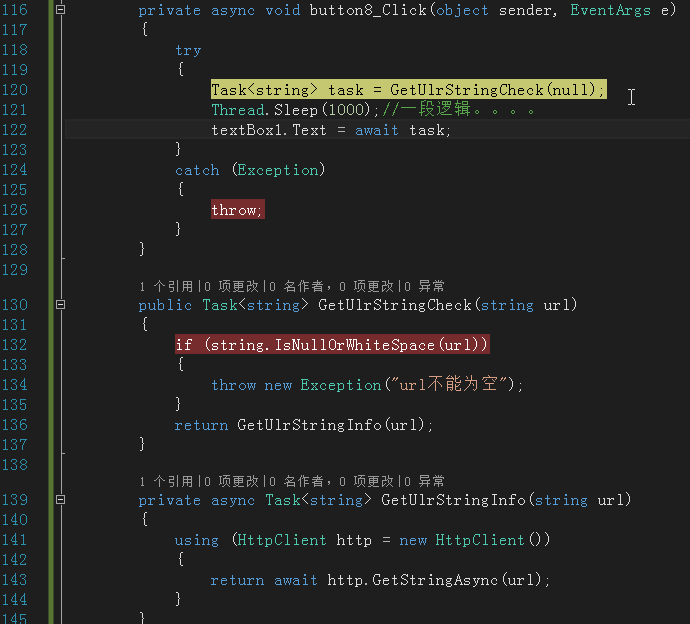The image size is (690, 624).
Task: Click the CodeLens references text above GetUlrStringCheck
Action: click(166, 286)
